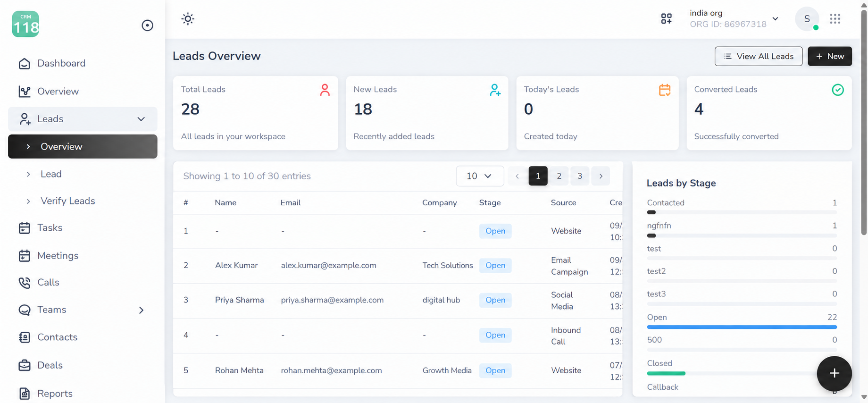Click the Reports document icon
This screenshot has width=868, height=403.
coord(25,394)
